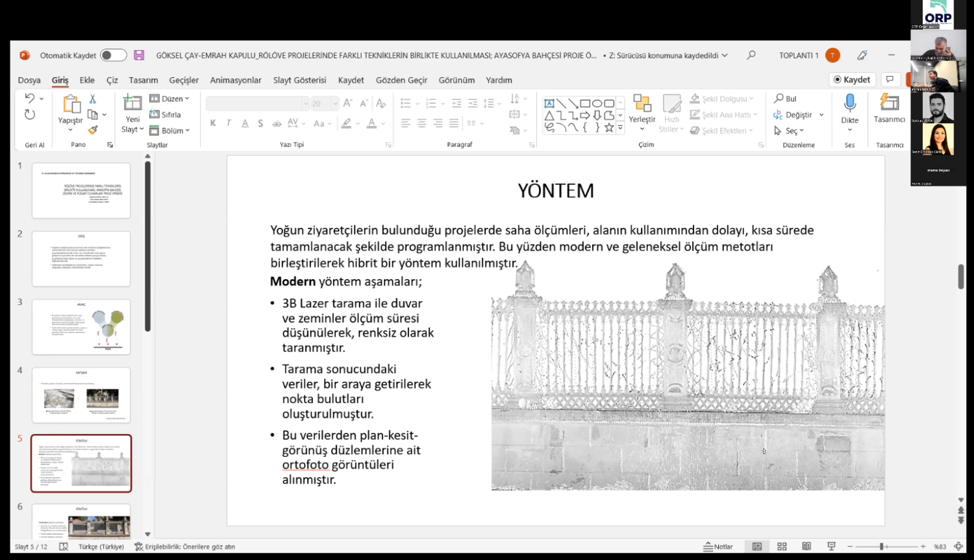Screen dimensions: 974x560
Task: Click the YÖNTEM slide title text
Action: click(556, 191)
